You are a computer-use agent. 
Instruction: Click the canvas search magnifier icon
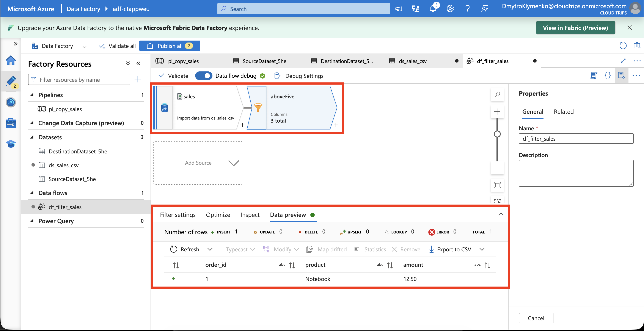(497, 95)
